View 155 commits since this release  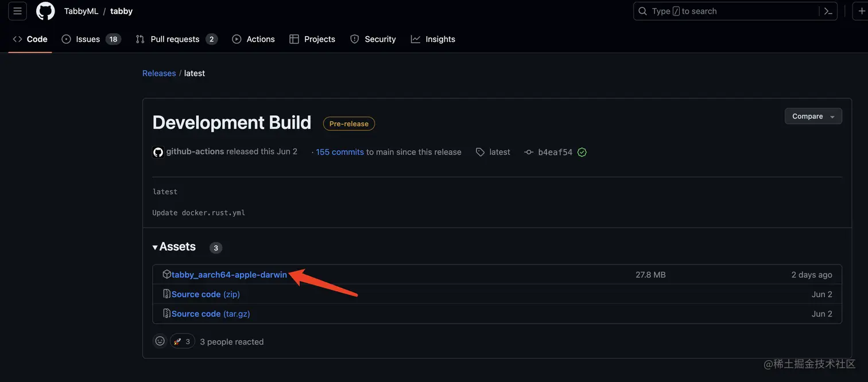(x=340, y=152)
